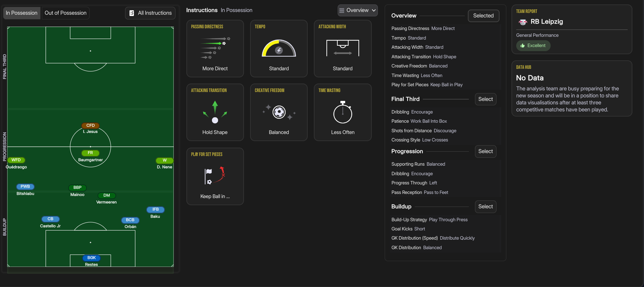Select the Attacking Transition arrows icon
The width and height of the screenshot is (644, 287).
pyautogui.click(x=215, y=112)
